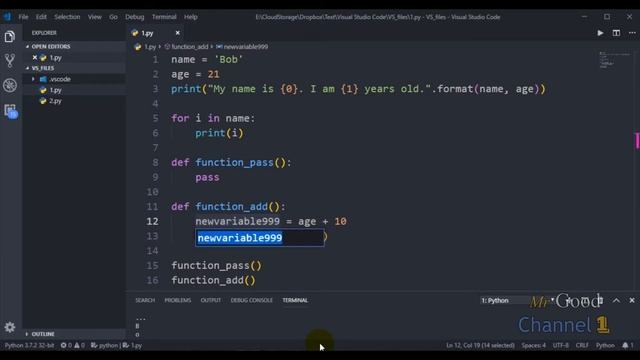Open the Debug view in activity bar

(x=10, y=85)
